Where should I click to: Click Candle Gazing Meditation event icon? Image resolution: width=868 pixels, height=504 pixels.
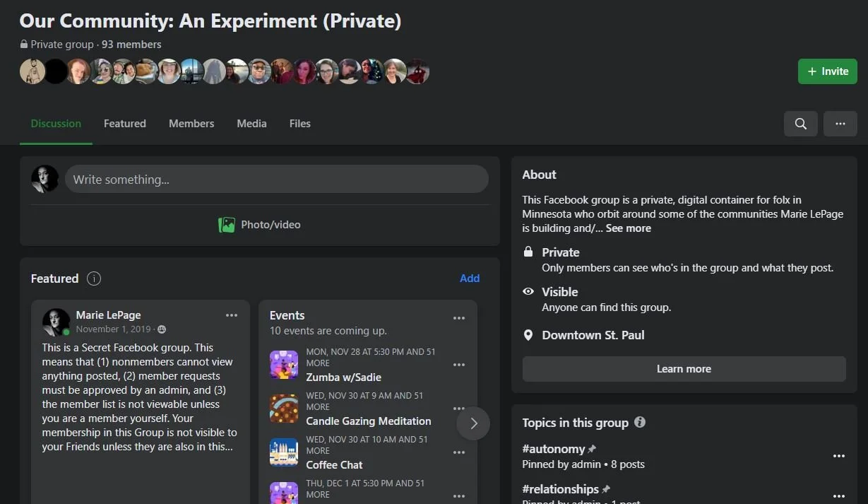(x=284, y=409)
